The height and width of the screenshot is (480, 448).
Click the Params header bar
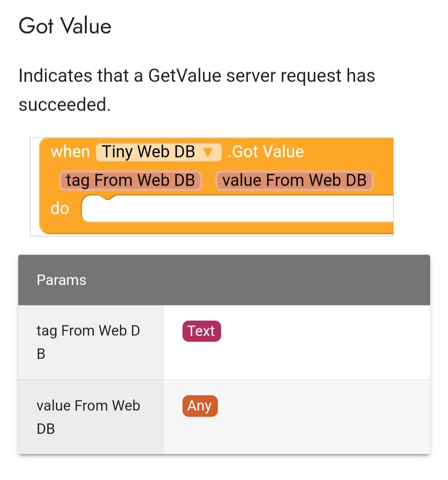[224, 280]
